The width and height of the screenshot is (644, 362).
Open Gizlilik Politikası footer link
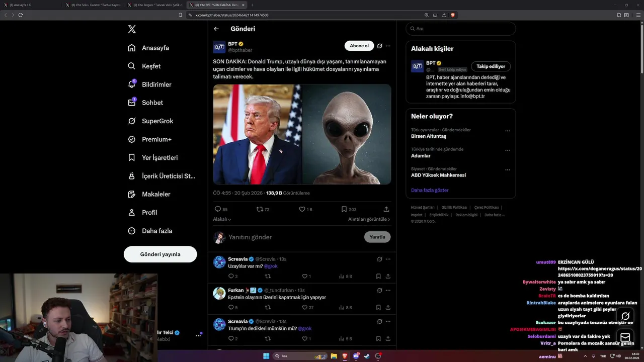point(454,207)
